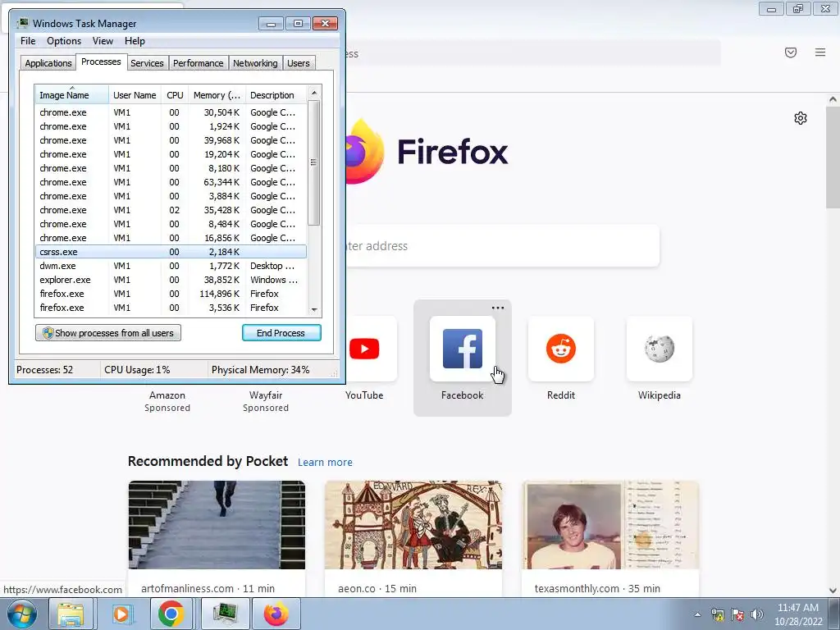Image resolution: width=840 pixels, height=630 pixels.
Task: Open Task Manager's Help menu
Action: pos(135,41)
